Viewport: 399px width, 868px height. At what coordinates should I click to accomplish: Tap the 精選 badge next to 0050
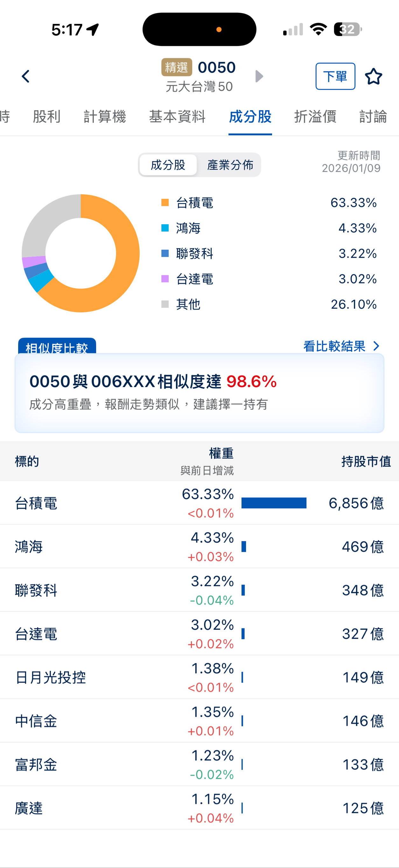[x=177, y=68]
